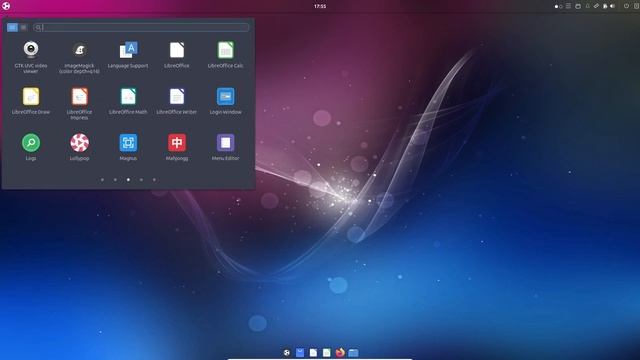Screen dimensions: 640x360
Task: Launch ImageMagick from the app grid
Action: point(79,57)
